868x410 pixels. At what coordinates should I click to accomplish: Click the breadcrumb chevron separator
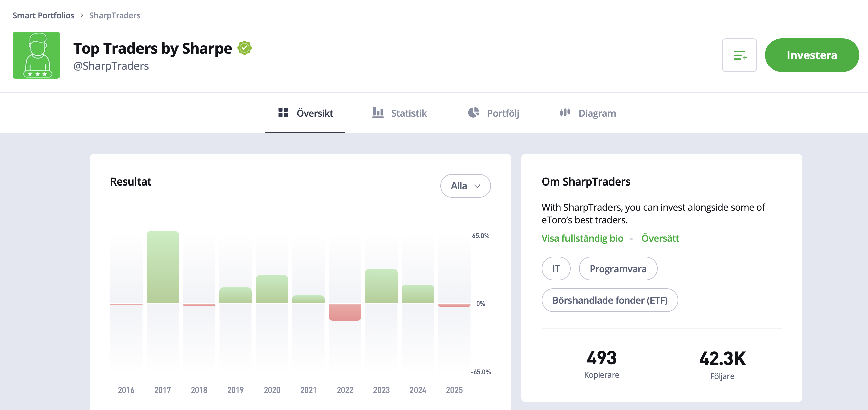(82, 15)
